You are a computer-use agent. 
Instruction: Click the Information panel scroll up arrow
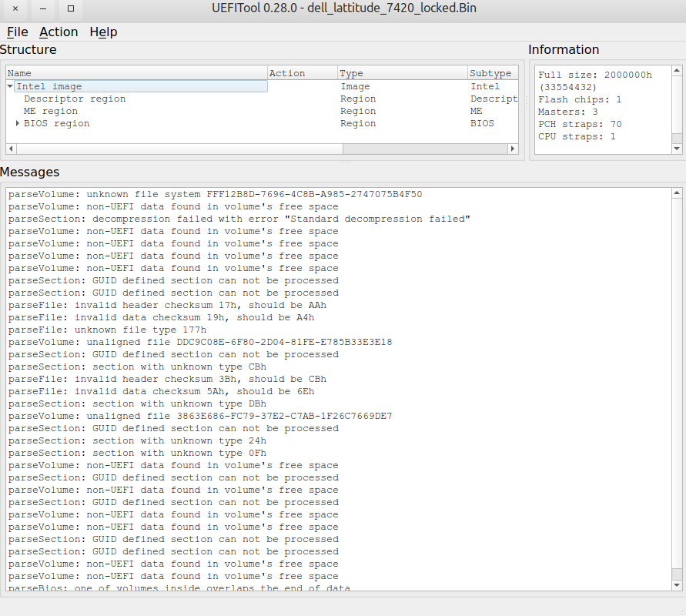tap(677, 70)
